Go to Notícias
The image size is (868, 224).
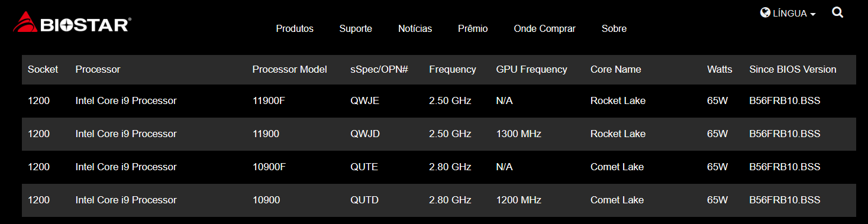pyautogui.click(x=415, y=28)
